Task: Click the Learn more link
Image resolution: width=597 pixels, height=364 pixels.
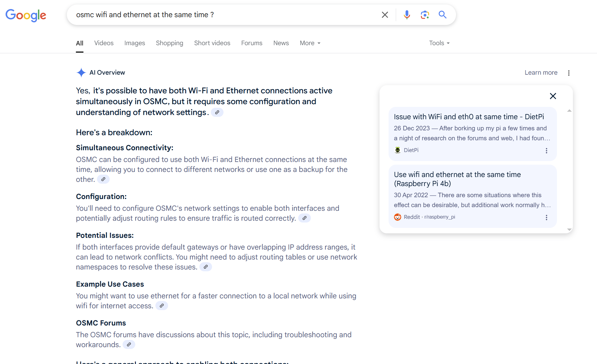Action: (541, 73)
